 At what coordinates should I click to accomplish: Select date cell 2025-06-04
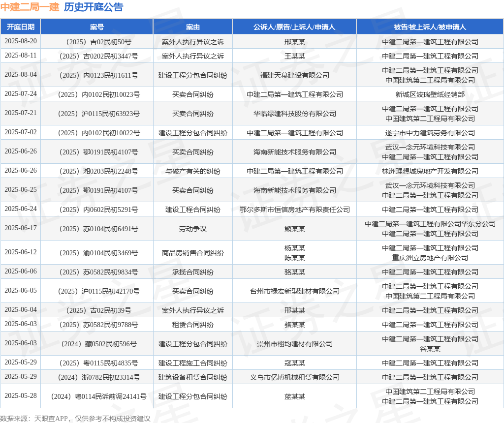tap(21, 309)
